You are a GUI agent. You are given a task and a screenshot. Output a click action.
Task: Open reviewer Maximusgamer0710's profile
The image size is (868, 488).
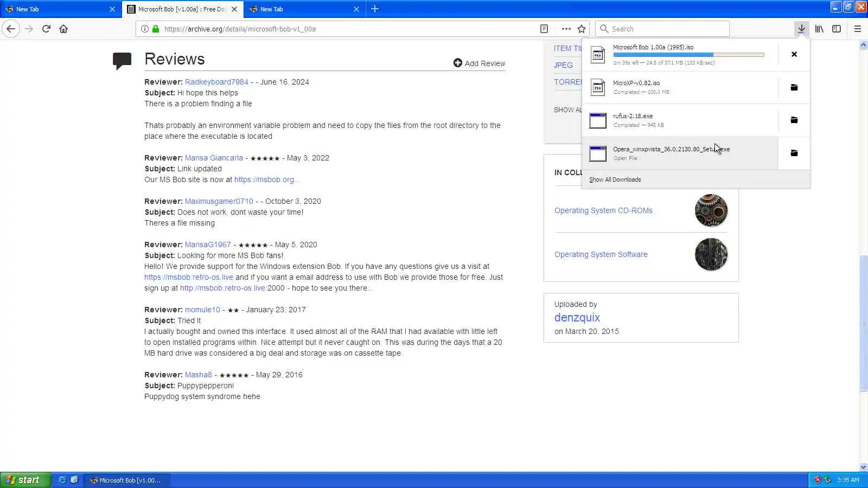tap(219, 201)
